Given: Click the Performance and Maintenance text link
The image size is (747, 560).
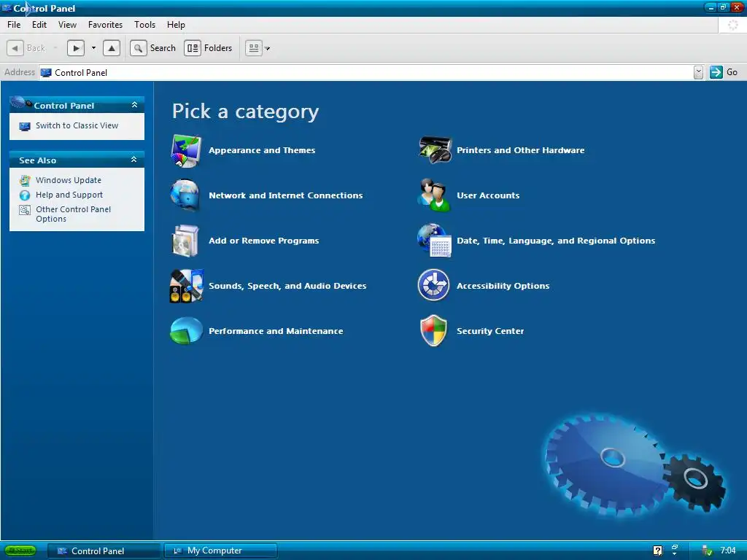Looking at the screenshot, I should click(x=276, y=332).
